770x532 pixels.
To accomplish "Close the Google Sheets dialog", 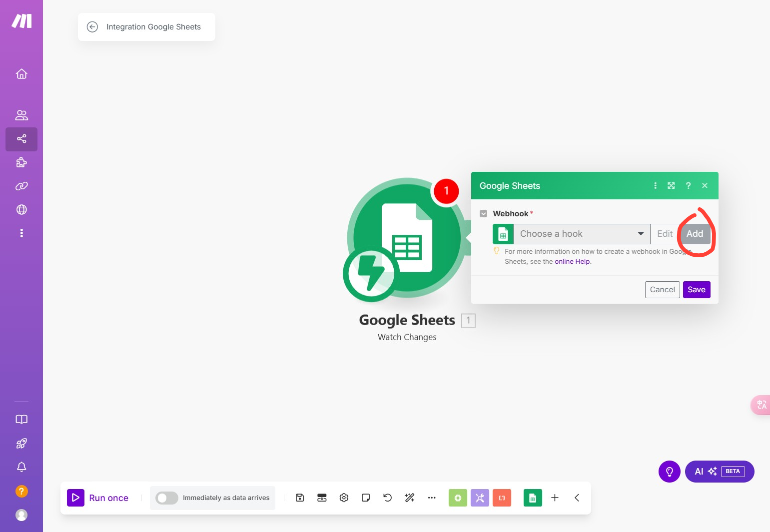I will click(x=705, y=186).
